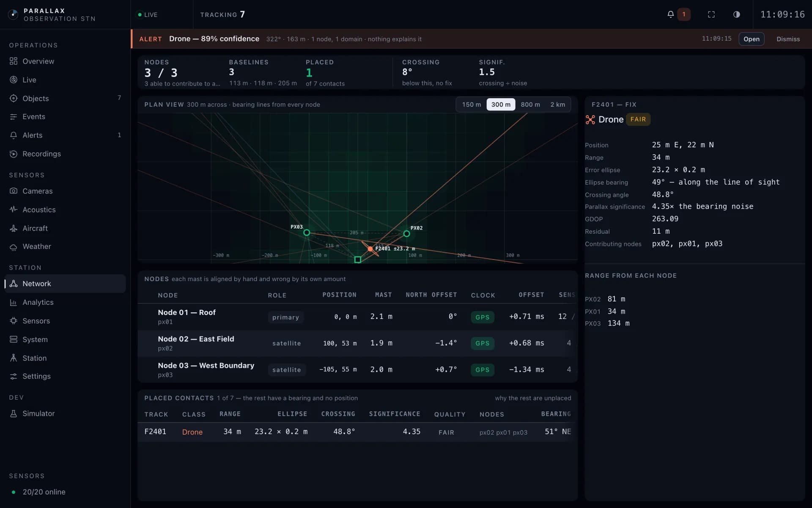Click the fullscreen expand icon
812x508 pixels.
click(711, 14)
